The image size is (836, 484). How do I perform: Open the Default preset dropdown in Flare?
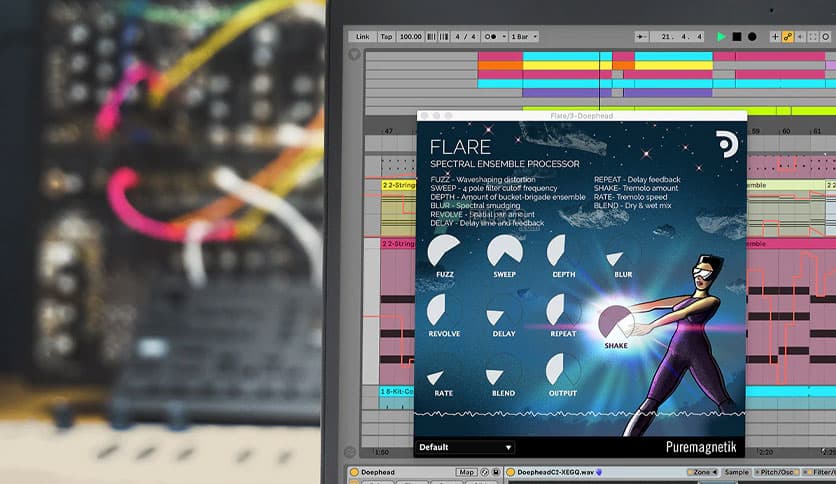tap(465, 447)
